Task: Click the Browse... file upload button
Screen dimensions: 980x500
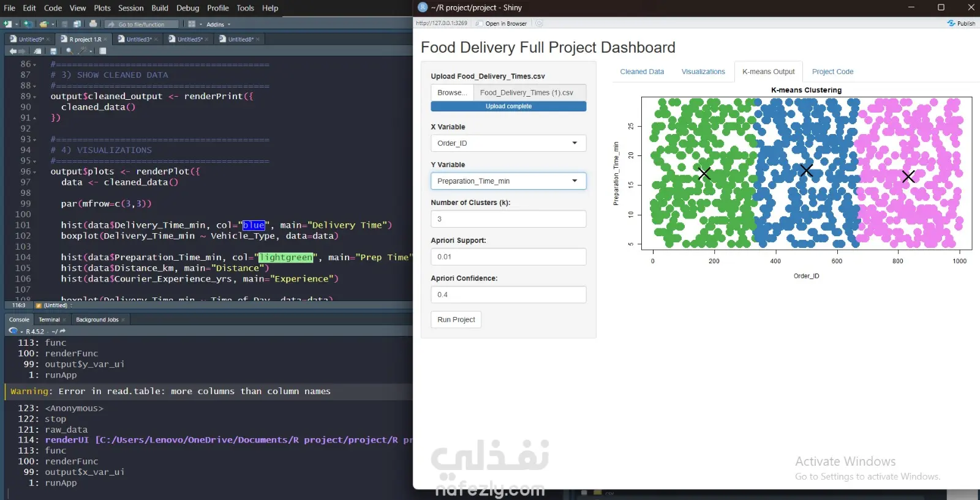Action: (x=452, y=92)
